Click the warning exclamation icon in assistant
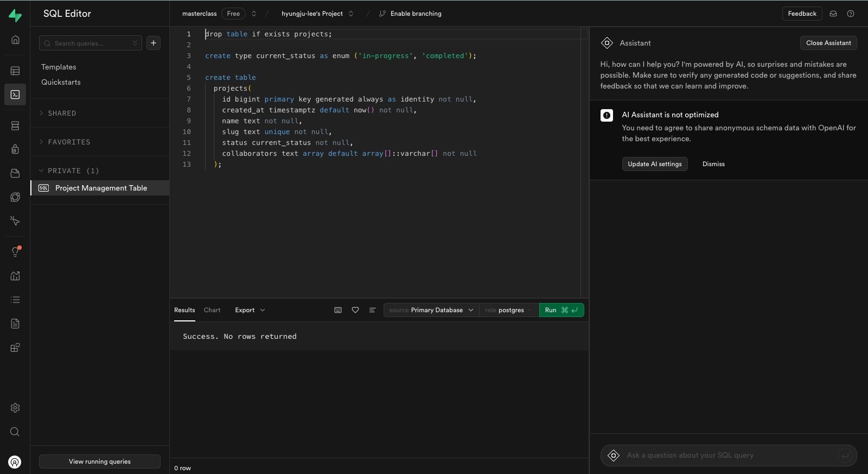868x474 pixels. (x=607, y=115)
